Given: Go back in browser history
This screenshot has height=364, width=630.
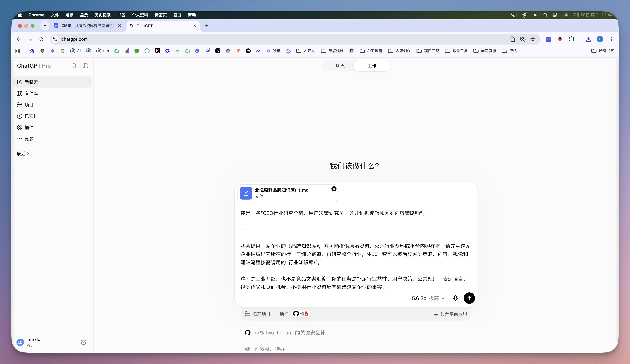Looking at the screenshot, I should [19, 39].
